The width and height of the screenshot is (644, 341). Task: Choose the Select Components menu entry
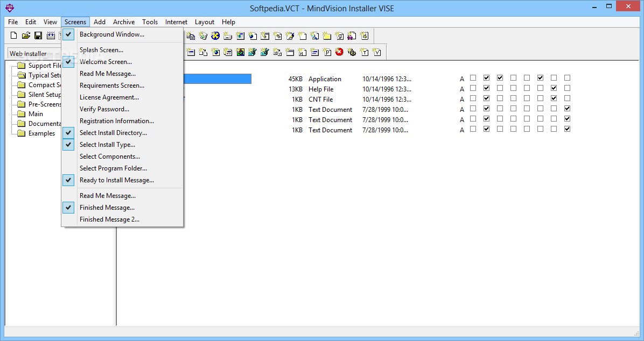122,157
